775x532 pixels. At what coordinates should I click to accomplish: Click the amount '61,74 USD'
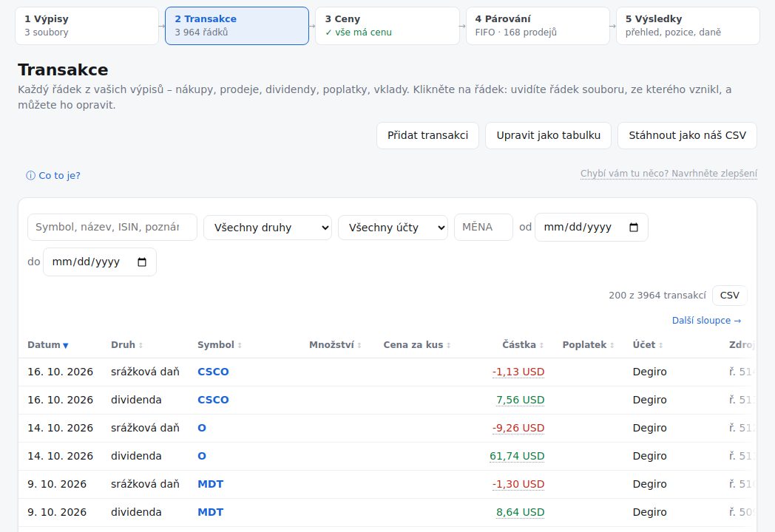[517, 457]
